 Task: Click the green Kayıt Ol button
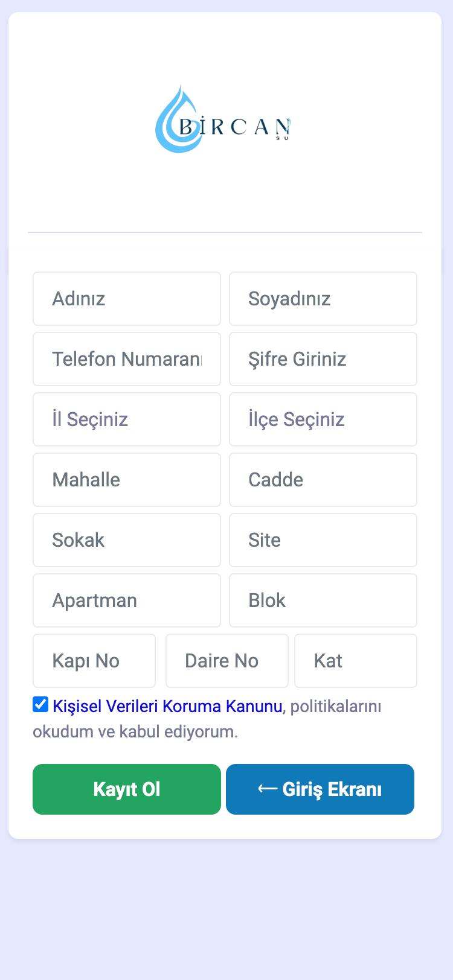[127, 789]
